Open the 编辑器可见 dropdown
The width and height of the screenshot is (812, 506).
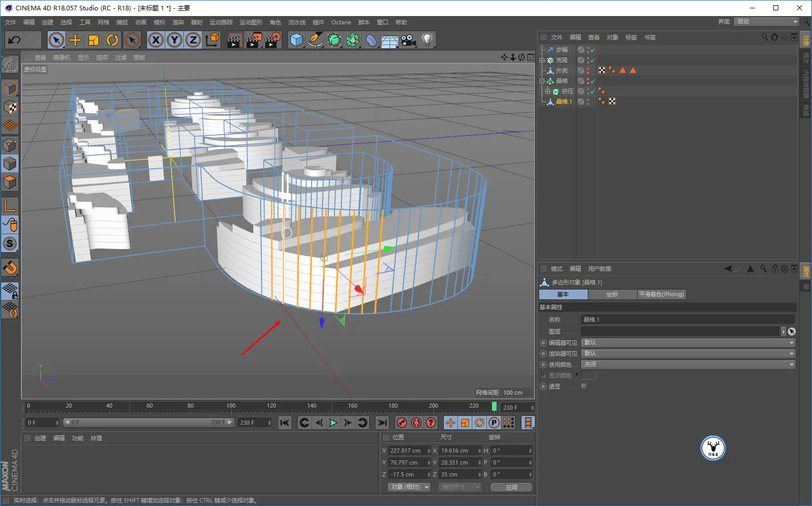(688, 342)
